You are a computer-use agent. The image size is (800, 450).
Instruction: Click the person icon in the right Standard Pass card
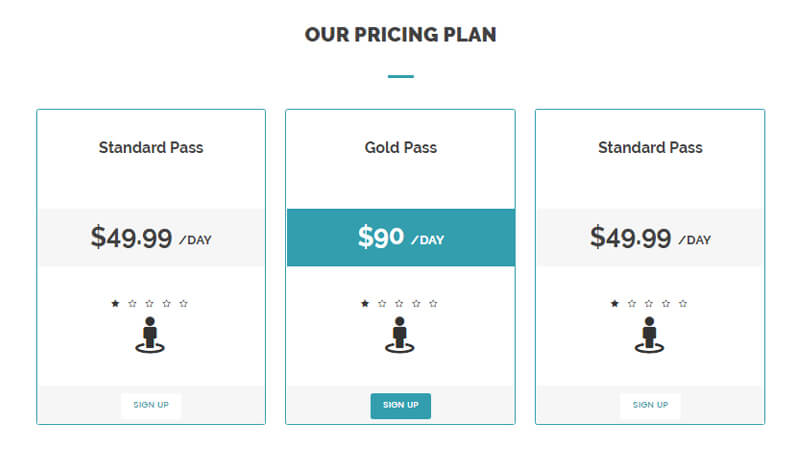tap(649, 335)
